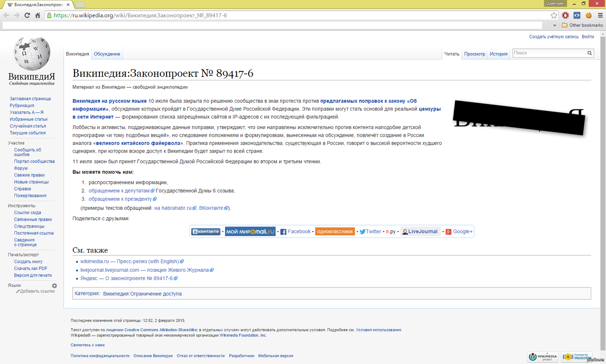This screenshot has width=606, height=364.
Task: Share via Odnoklassniki button
Action: tap(335, 231)
